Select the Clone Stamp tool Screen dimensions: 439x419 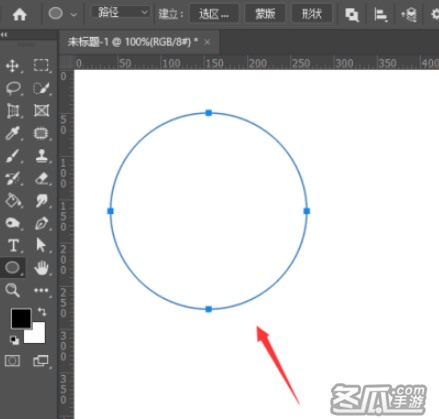[41, 156]
